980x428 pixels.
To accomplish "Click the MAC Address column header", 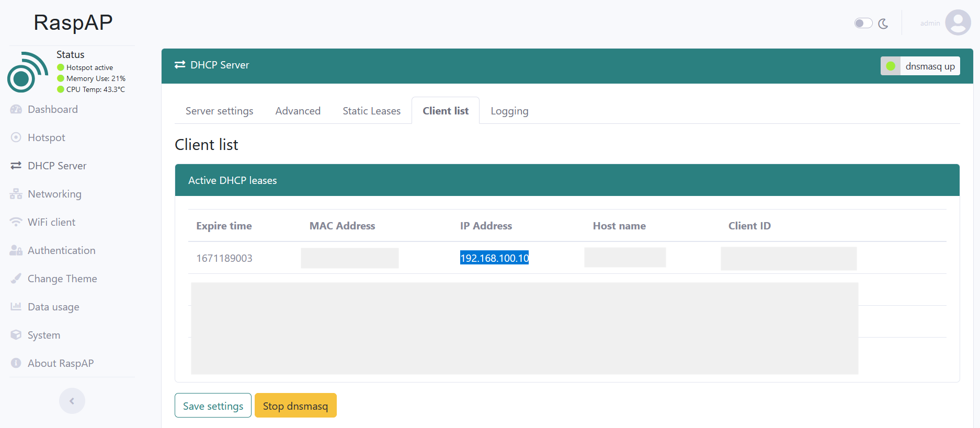I will (342, 226).
